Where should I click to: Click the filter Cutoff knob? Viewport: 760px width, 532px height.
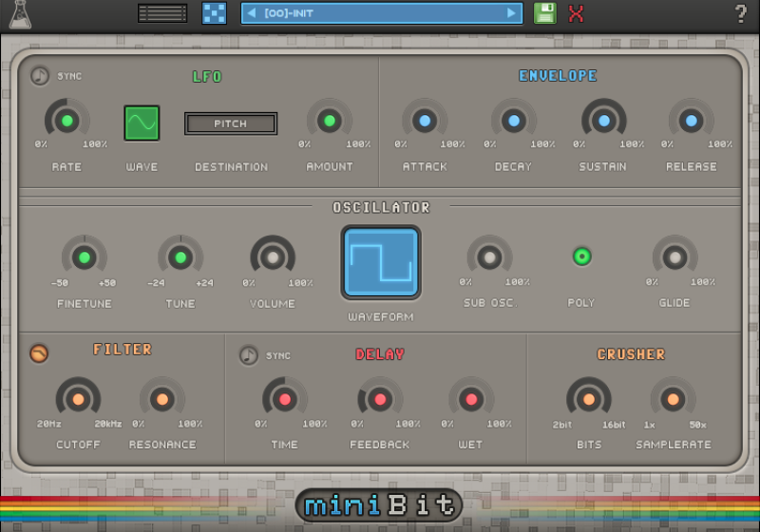(x=78, y=400)
